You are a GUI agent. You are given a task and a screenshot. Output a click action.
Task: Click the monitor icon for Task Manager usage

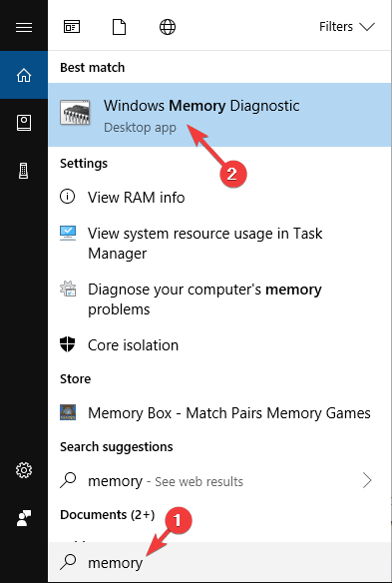tap(68, 234)
